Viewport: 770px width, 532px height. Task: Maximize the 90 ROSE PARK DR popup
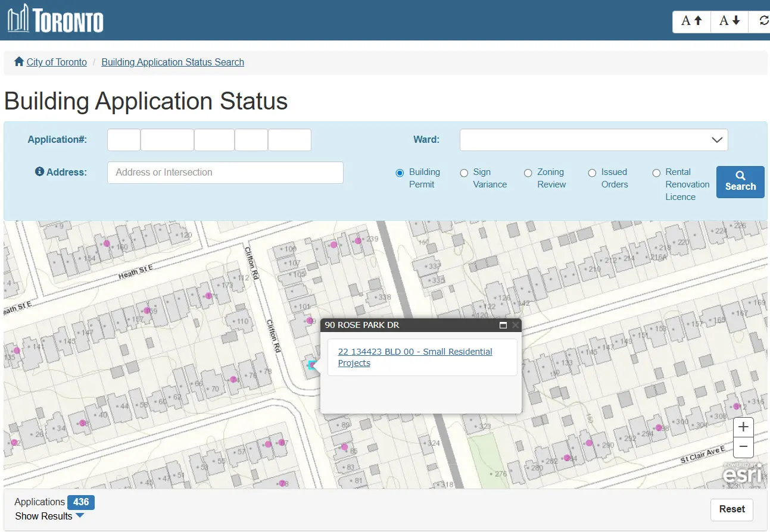pyautogui.click(x=502, y=325)
